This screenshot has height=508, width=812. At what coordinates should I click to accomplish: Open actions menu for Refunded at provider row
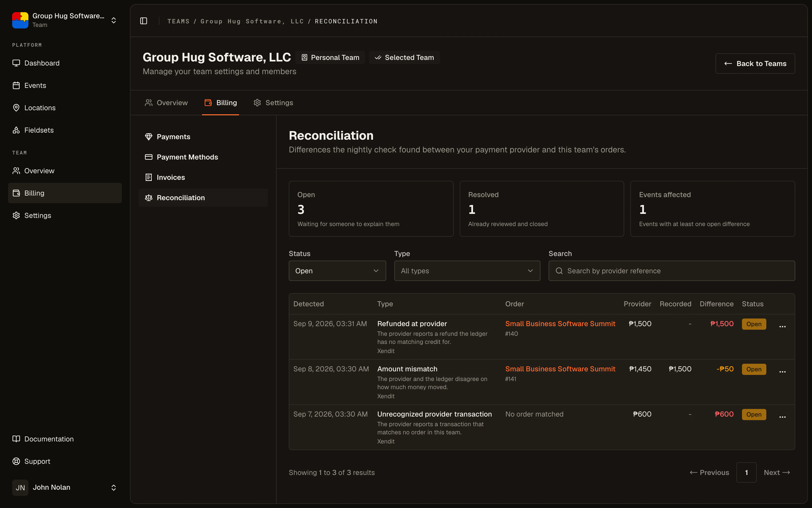pos(783,327)
